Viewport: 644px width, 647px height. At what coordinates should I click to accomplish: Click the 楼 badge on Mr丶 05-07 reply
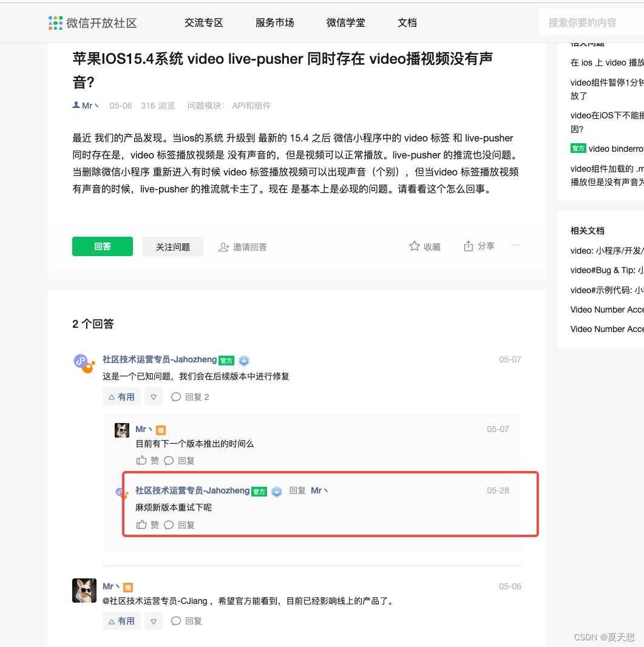tap(161, 430)
